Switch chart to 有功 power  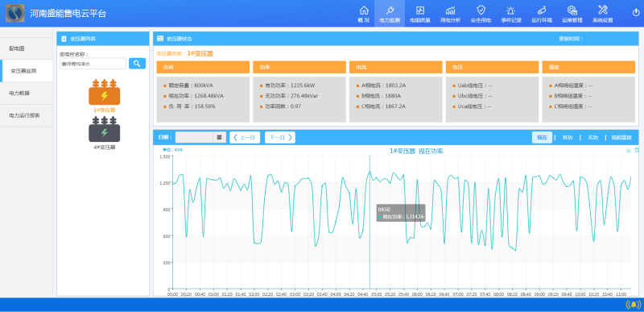568,138
